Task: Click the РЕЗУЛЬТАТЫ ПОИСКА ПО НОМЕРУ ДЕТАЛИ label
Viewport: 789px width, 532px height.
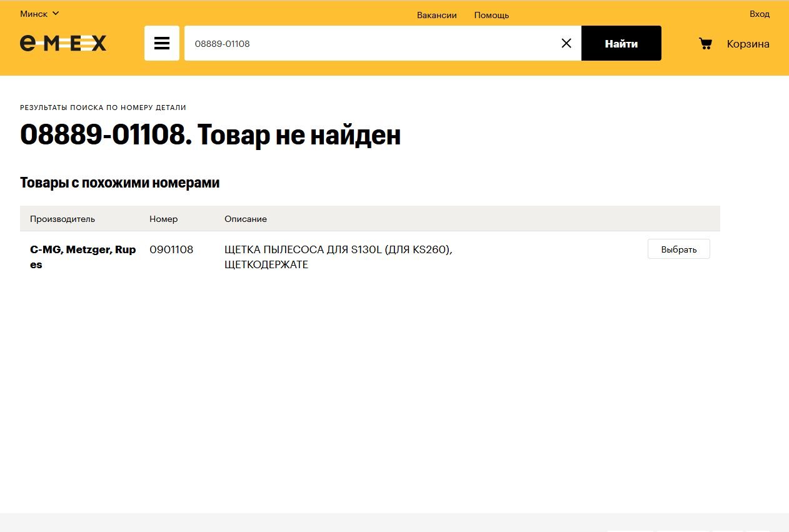Action: pyautogui.click(x=103, y=108)
